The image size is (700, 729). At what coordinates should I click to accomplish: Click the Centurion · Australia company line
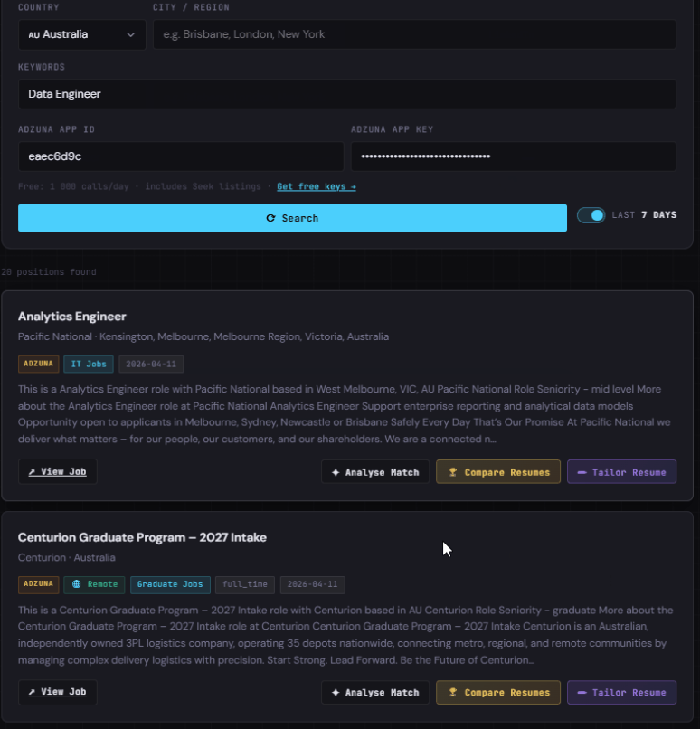tap(66, 557)
